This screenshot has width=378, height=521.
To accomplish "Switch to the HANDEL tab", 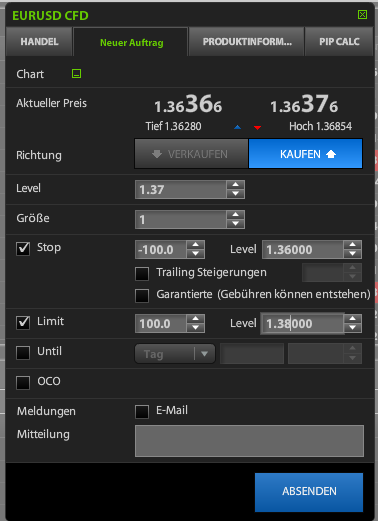I will (39, 42).
